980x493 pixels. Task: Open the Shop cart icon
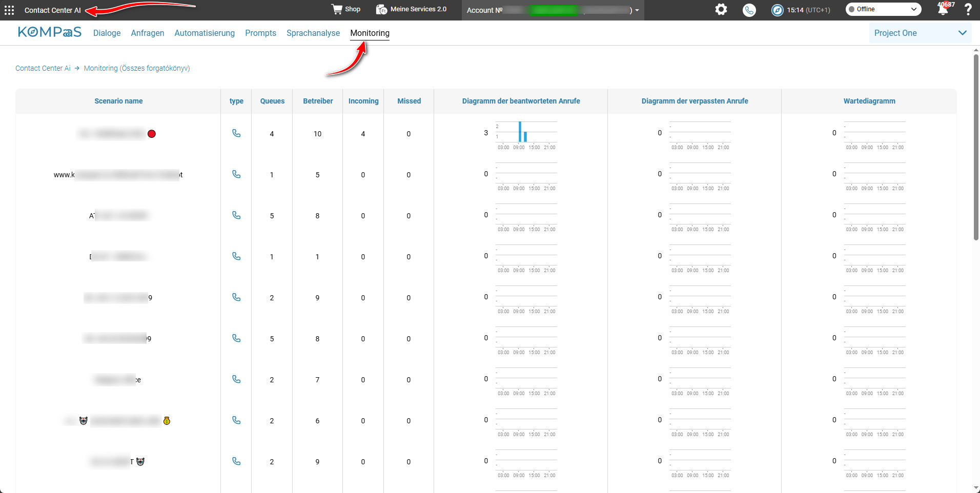337,9
